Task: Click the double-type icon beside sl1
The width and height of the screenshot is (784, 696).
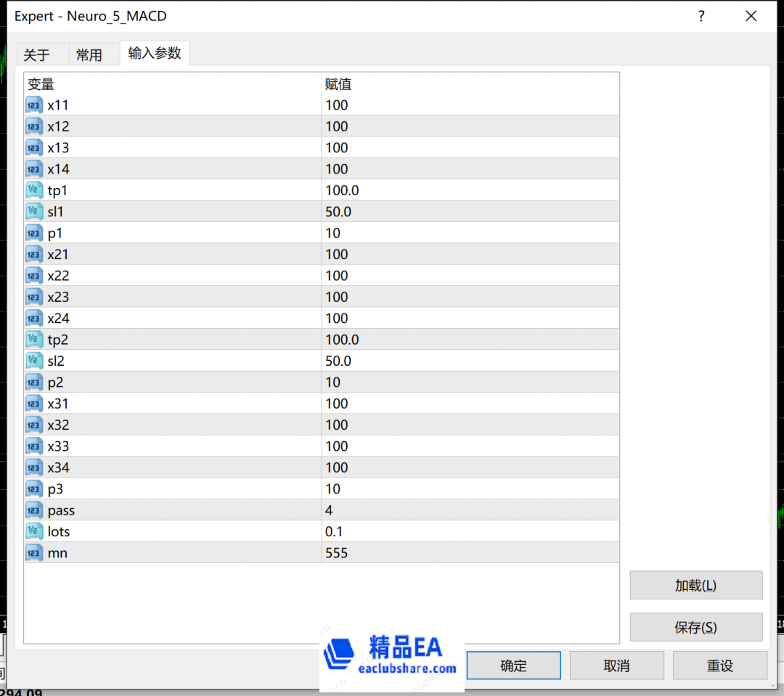Action: point(35,212)
